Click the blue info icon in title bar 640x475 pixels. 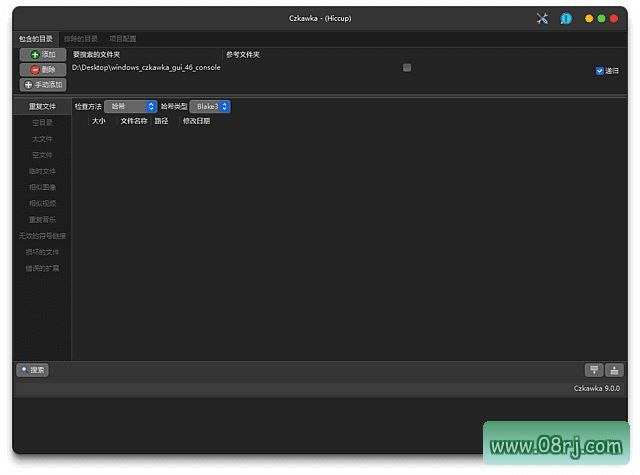tap(566, 18)
